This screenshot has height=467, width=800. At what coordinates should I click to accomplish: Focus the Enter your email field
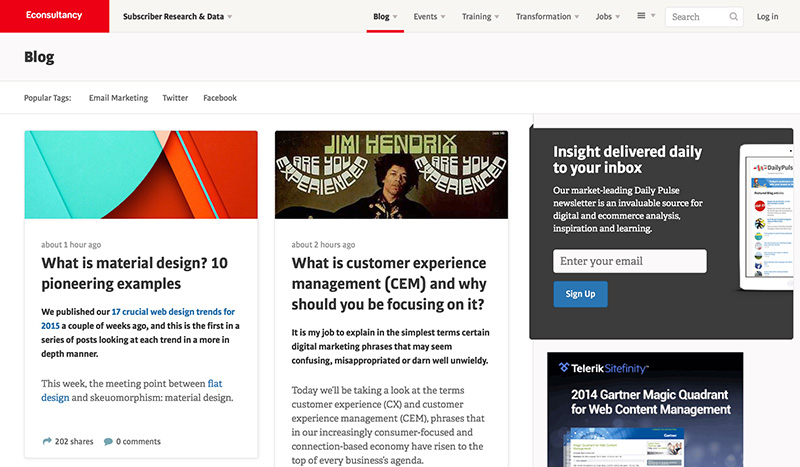click(x=630, y=261)
